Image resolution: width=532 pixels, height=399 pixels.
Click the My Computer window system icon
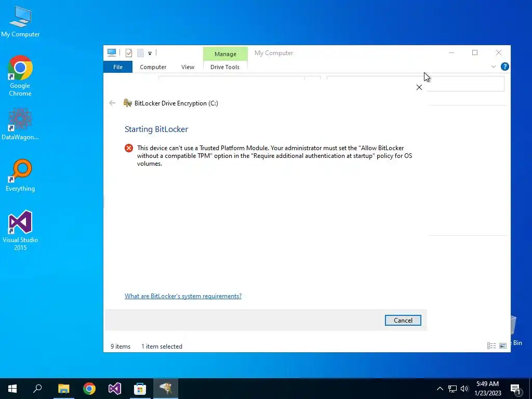tap(112, 52)
